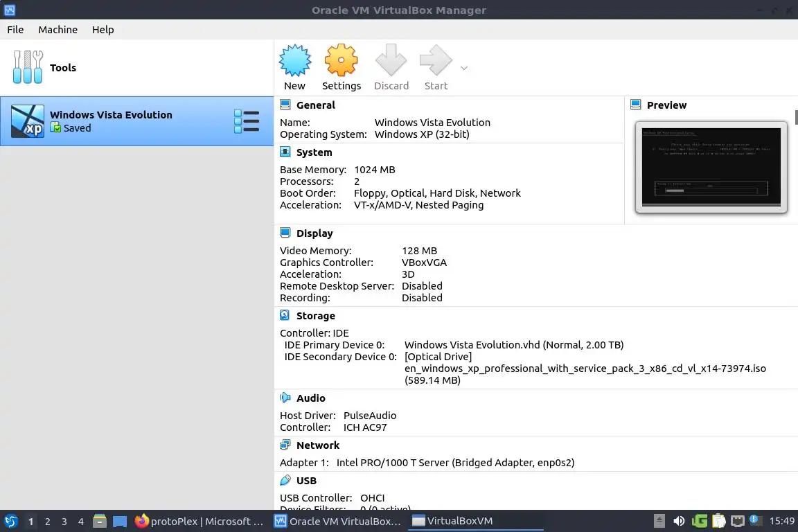Click the 'Windows XP (32-bit)' operating system value
Screen dimensions: 798x532
[422, 134]
